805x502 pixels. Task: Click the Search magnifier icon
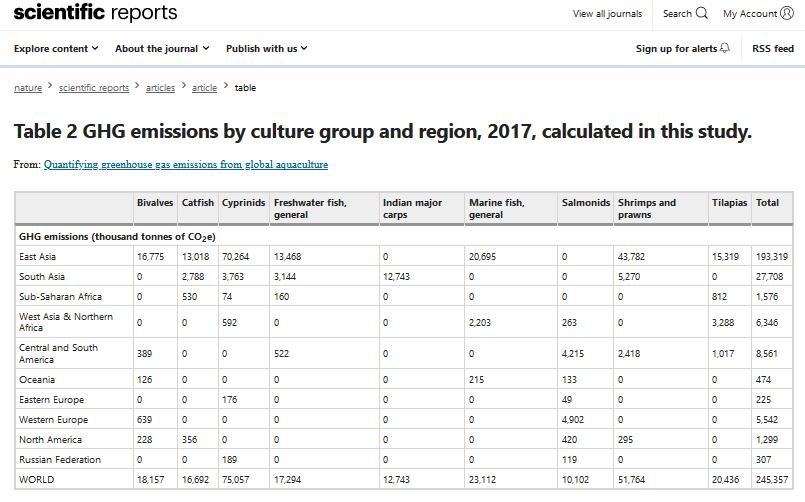[x=701, y=14]
